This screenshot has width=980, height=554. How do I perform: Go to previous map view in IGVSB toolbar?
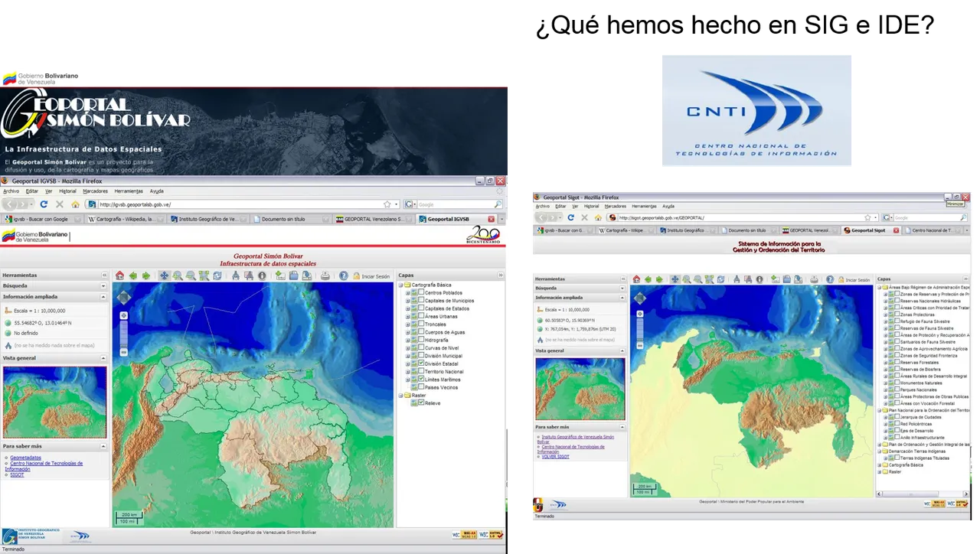132,275
